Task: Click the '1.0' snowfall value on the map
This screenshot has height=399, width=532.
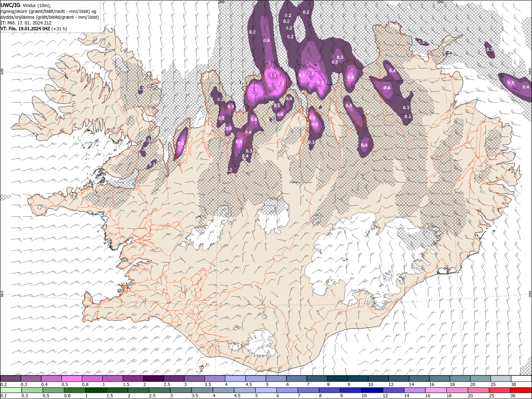Action: coord(281,84)
